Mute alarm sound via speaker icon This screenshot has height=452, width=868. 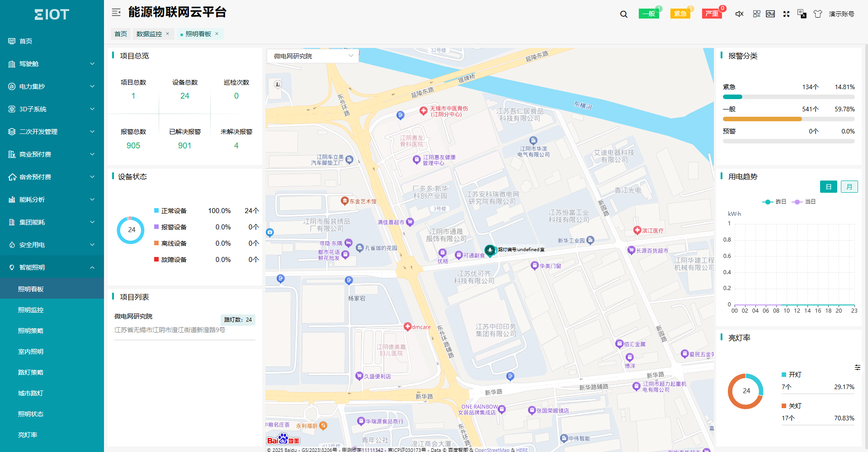[739, 14]
